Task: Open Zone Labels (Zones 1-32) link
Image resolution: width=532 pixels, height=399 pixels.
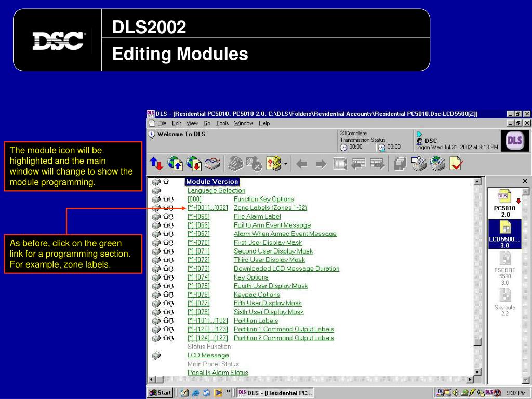Action: tap(270, 208)
